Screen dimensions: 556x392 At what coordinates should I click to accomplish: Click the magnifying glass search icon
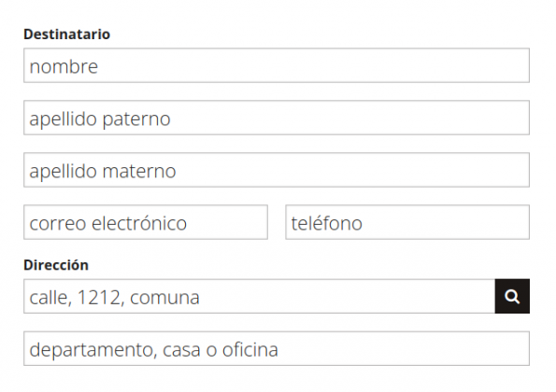tap(512, 296)
